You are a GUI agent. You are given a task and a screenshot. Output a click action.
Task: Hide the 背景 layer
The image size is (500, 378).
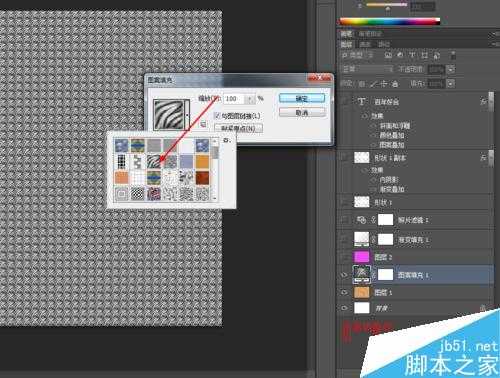tap(345, 308)
